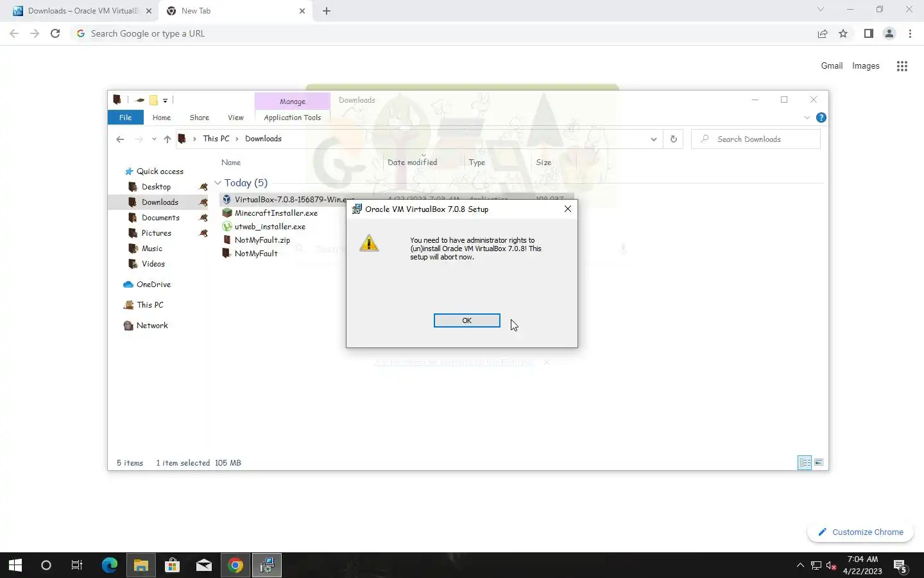Reload the Chrome page
Screen dimensions: 924x578
pos(55,33)
